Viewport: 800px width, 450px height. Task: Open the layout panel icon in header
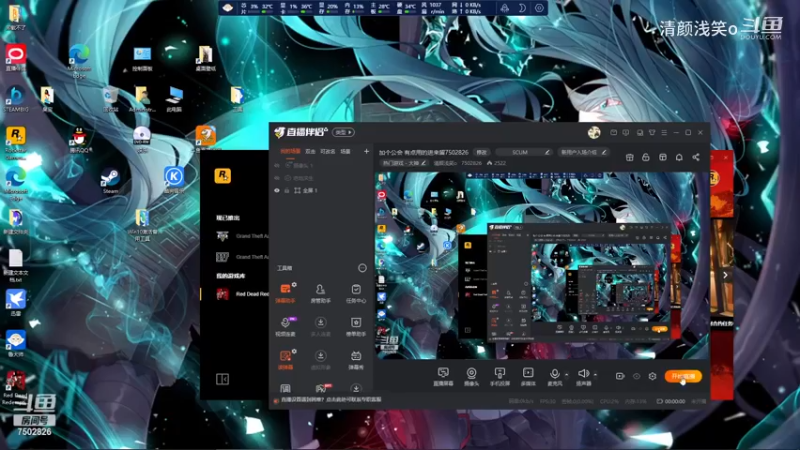(663, 157)
